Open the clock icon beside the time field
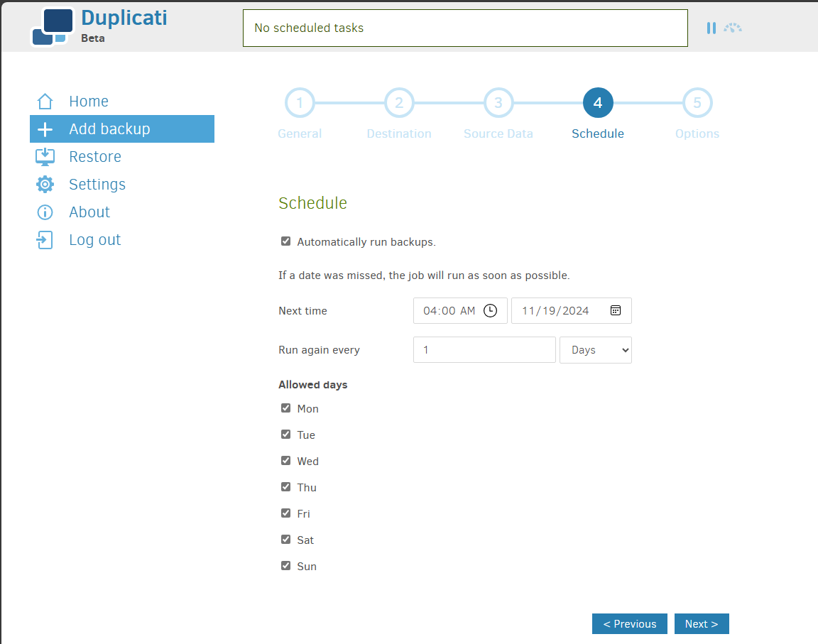Viewport: 818px width, 644px height. coord(489,310)
